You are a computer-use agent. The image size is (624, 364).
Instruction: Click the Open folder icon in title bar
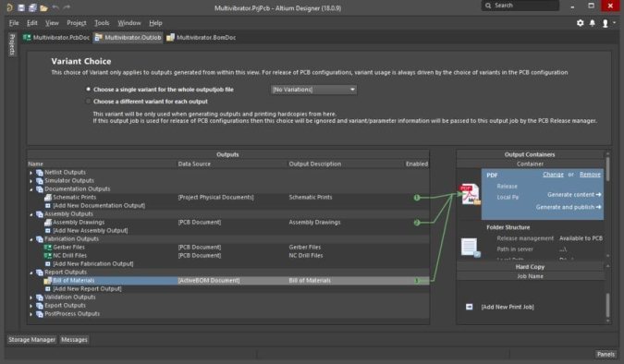43,7
